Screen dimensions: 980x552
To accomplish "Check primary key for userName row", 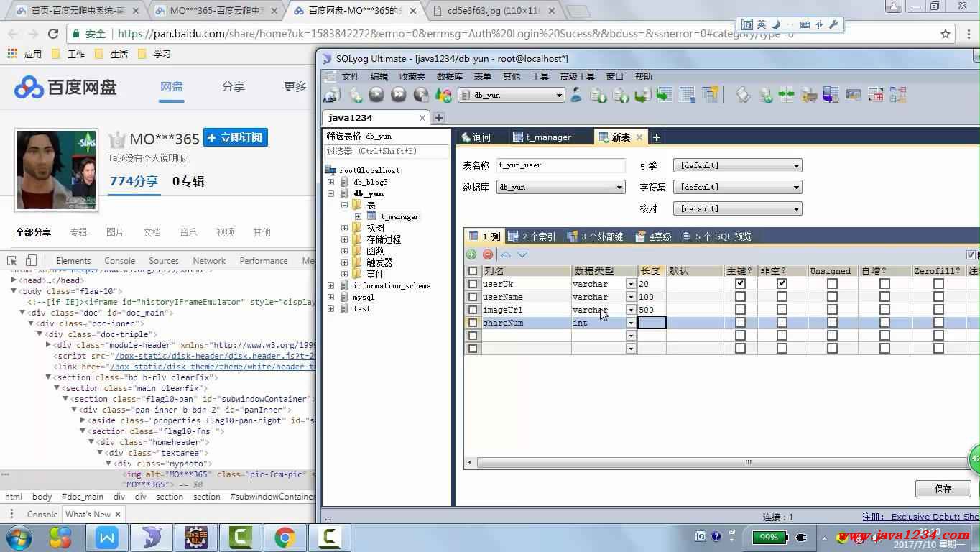I will point(740,297).
